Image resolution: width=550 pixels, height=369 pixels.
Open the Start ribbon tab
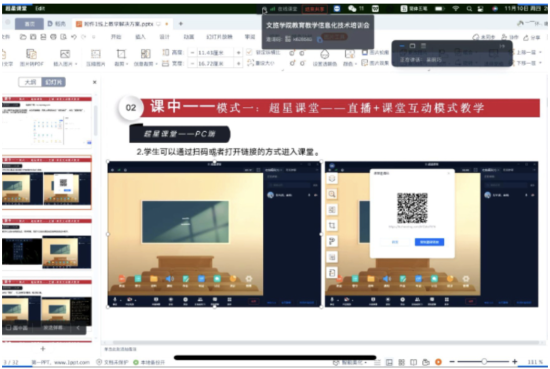[x=116, y=37]
